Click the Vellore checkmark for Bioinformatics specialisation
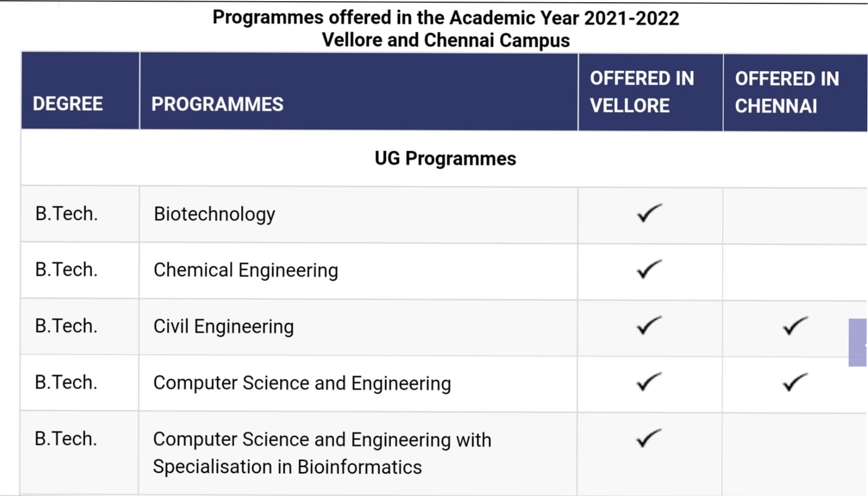The width and height of the screenshot is (868, 496). [649, 438]
